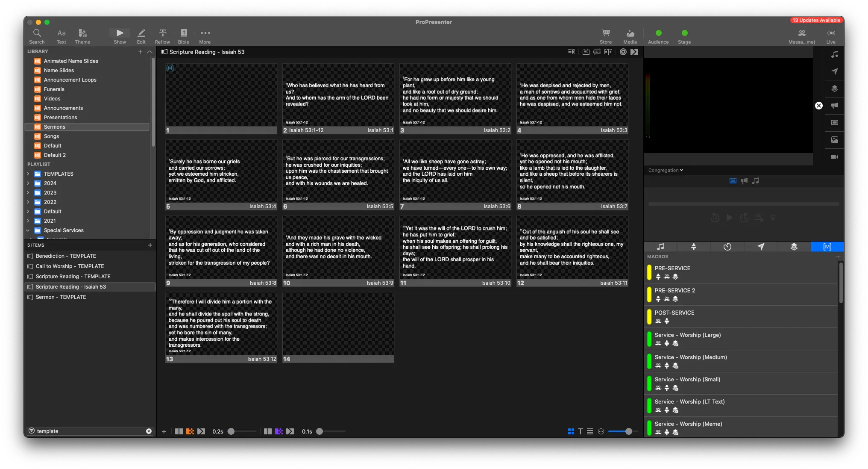Screen dimensions: 868x469
Task: Open the Live broadcast icon
Action: click(x=831, y=33)
